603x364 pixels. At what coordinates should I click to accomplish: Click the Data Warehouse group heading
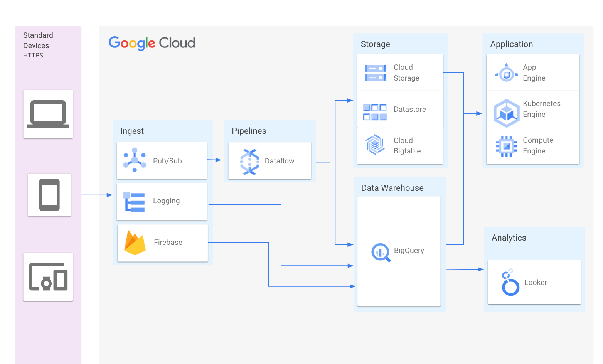(392, 188)
